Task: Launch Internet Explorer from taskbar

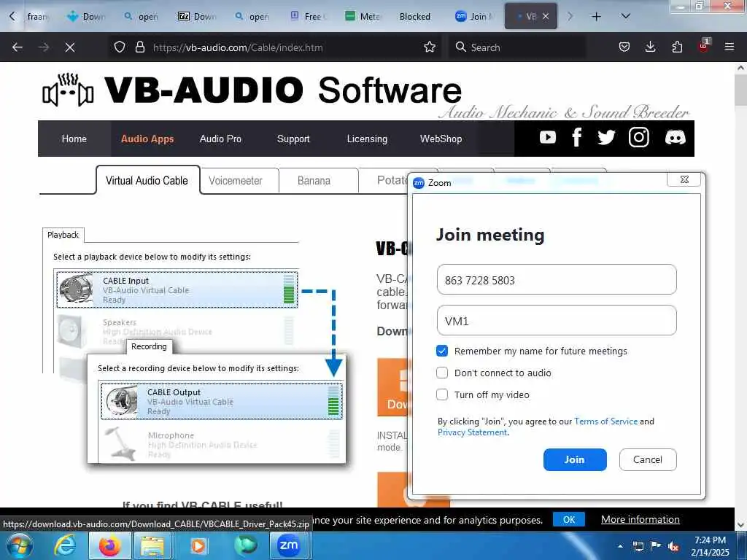Action: 64,545
